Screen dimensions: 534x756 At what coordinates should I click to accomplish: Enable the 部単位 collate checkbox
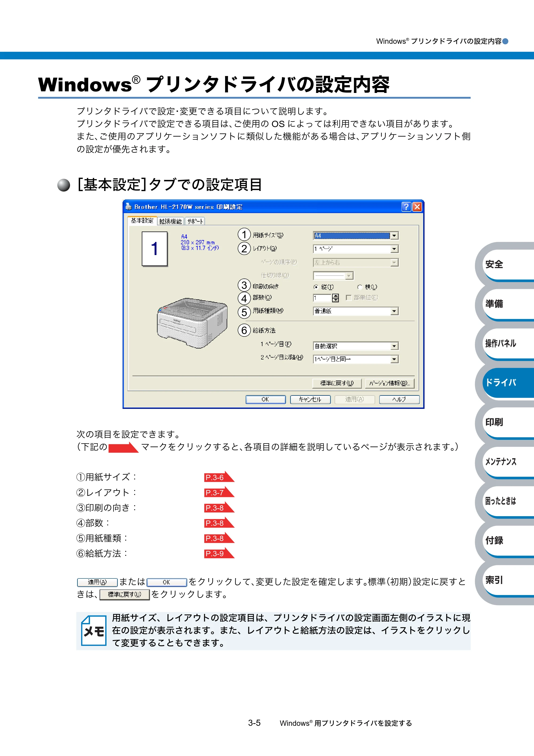pyautogui.click(x=349, y=298)
